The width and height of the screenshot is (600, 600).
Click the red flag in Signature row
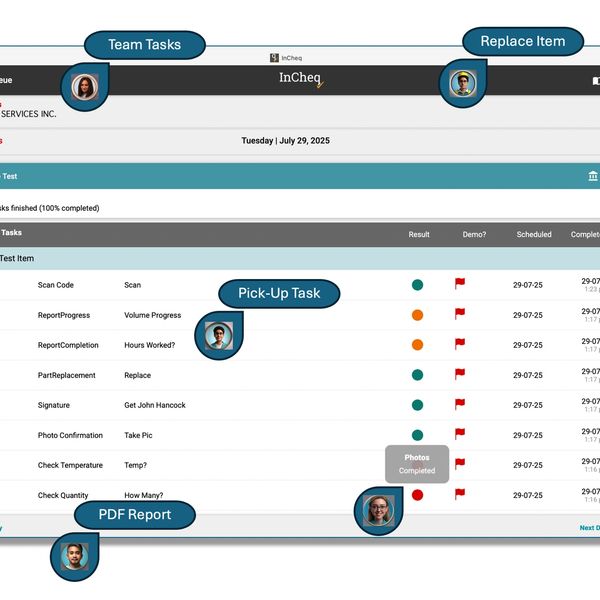pyautogui.click(x=460, y=404)
